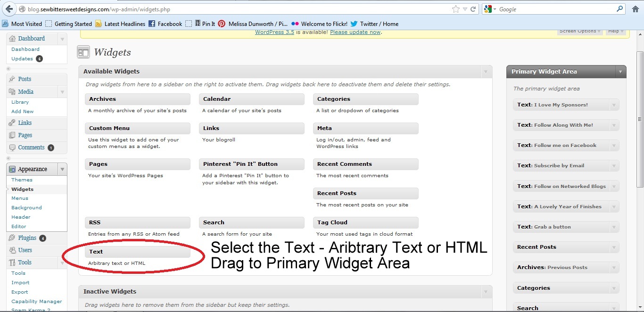
Task: Click the Please update now link
Action: tap(355, 32)
